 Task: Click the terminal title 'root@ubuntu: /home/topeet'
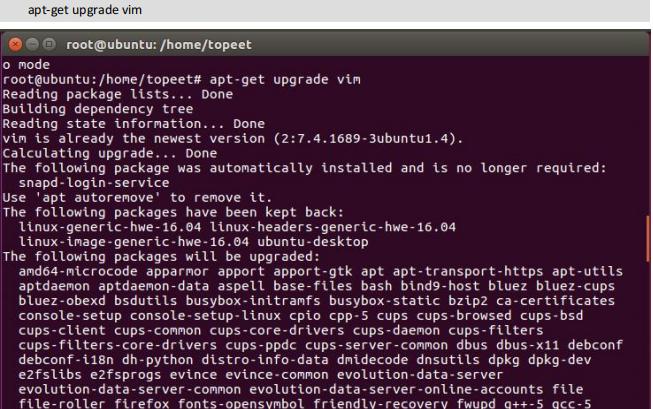point(159,45)
